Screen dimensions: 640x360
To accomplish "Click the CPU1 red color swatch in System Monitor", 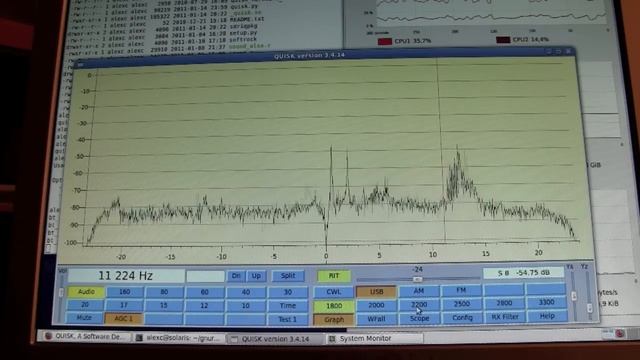I will (385, 41).
